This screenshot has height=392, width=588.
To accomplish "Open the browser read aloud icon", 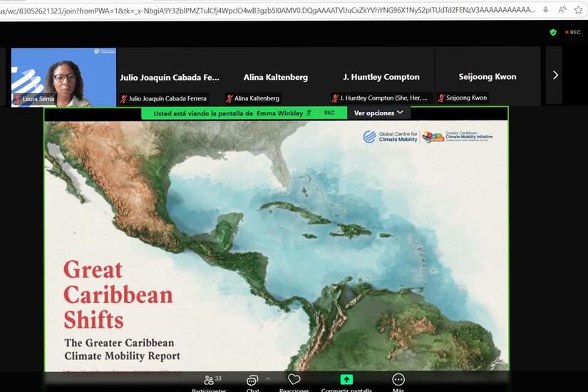I will (562, 10).
